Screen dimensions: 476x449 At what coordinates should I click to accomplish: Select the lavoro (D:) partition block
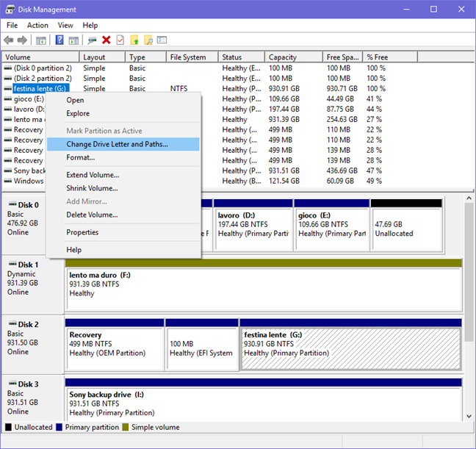253,225
